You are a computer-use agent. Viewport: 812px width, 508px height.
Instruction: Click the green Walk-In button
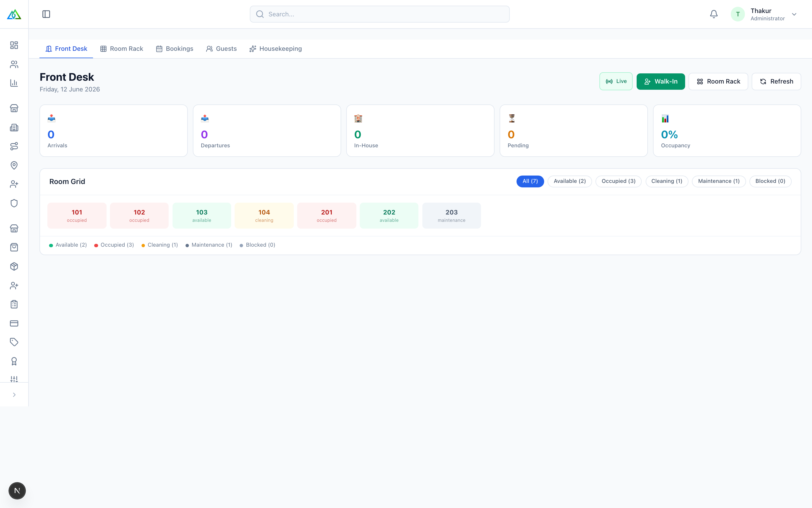click(x=660, y=81)
